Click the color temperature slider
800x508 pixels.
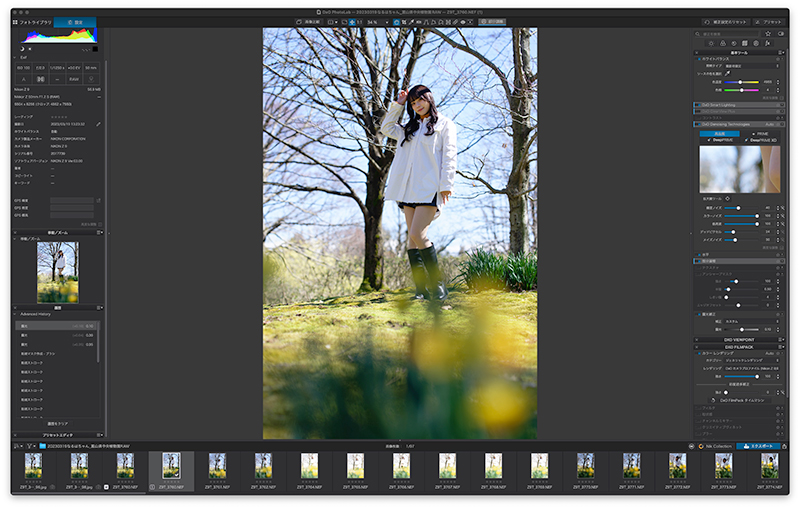742,82
